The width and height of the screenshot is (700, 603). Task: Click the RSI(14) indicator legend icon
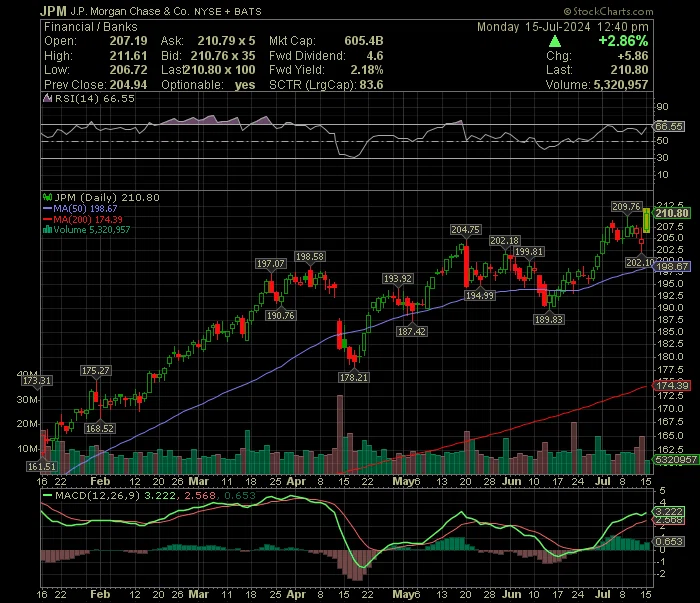(x=47, y=98)
